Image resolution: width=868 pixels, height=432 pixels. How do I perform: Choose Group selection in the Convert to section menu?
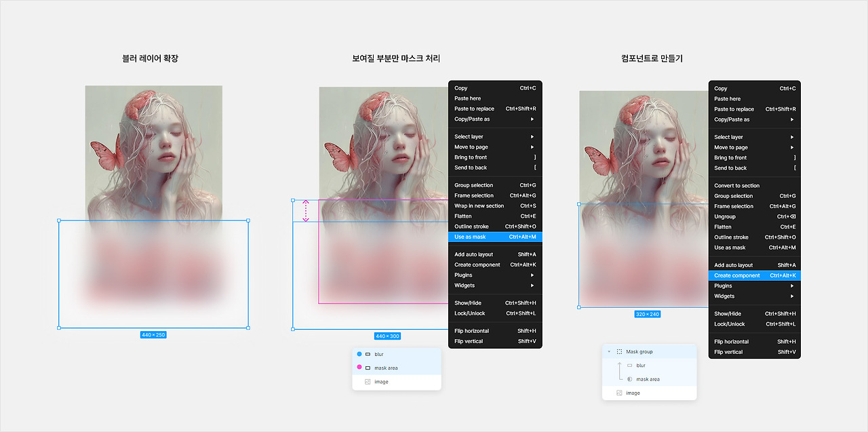(x=755, y=196)
